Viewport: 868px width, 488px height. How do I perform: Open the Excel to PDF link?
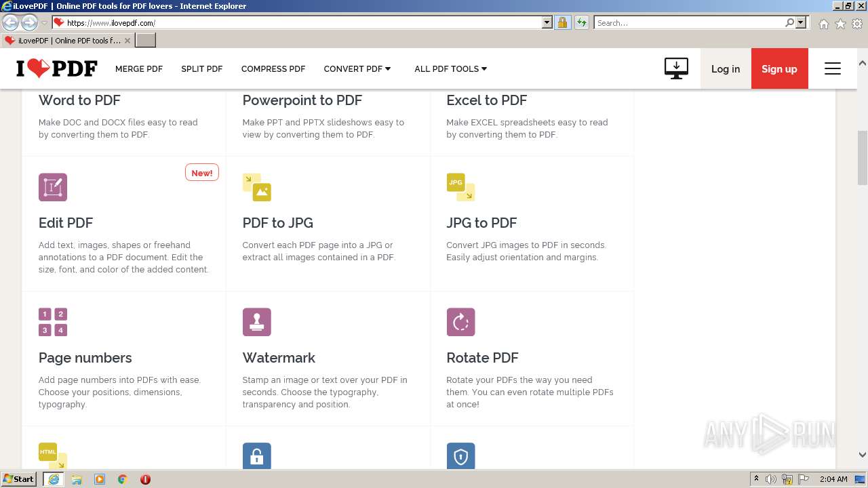point(487,100)
